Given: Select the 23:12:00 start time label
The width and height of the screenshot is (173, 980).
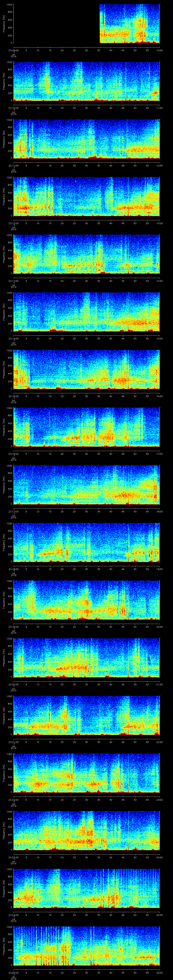Looking at the screenshot, I should click(x=13, y=223).
